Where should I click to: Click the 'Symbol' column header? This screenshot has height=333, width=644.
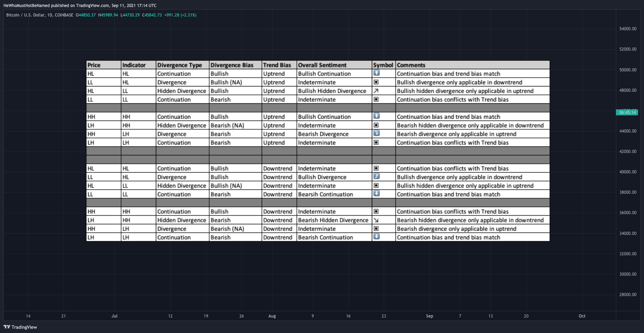383,65
